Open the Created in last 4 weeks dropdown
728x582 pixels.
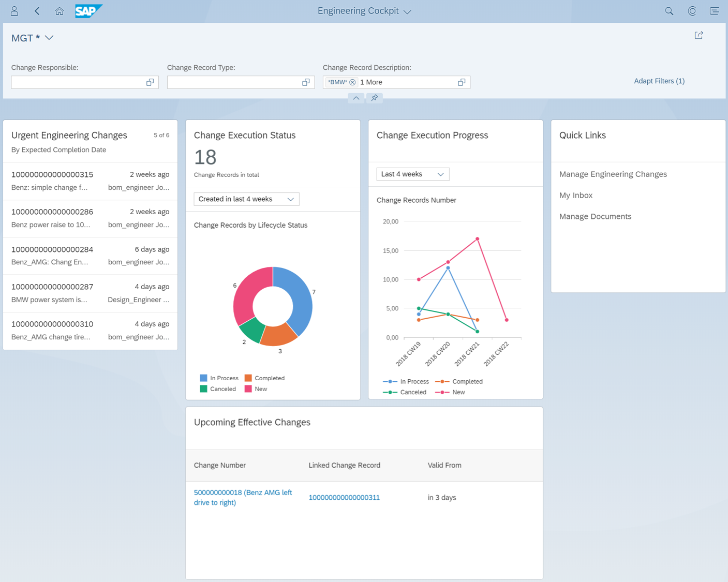246,199
